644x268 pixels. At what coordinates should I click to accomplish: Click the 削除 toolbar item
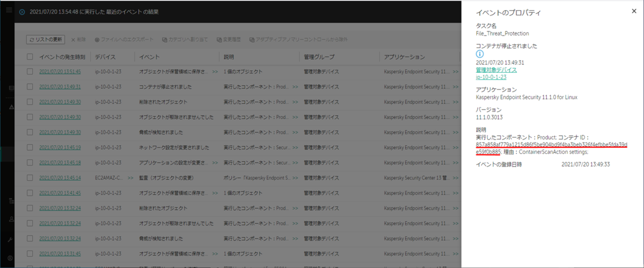pyautogui.click(x=78, y=40)
